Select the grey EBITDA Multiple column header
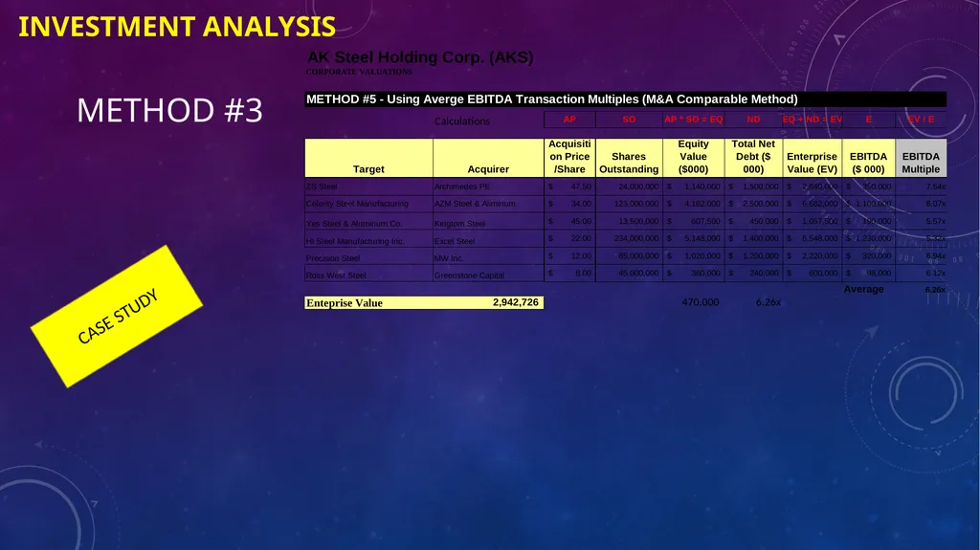980x550 pixels. coord(921,158)
